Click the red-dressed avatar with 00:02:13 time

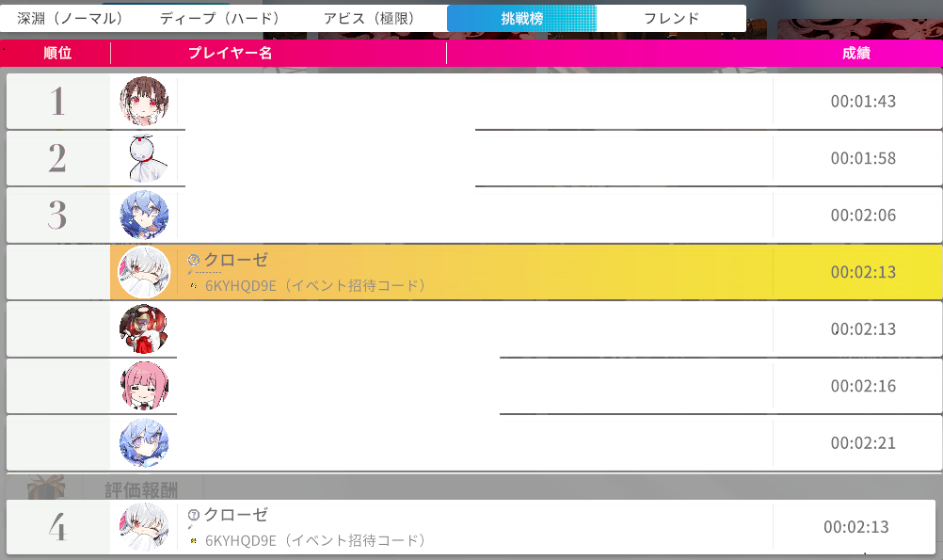tap(144, 328)
